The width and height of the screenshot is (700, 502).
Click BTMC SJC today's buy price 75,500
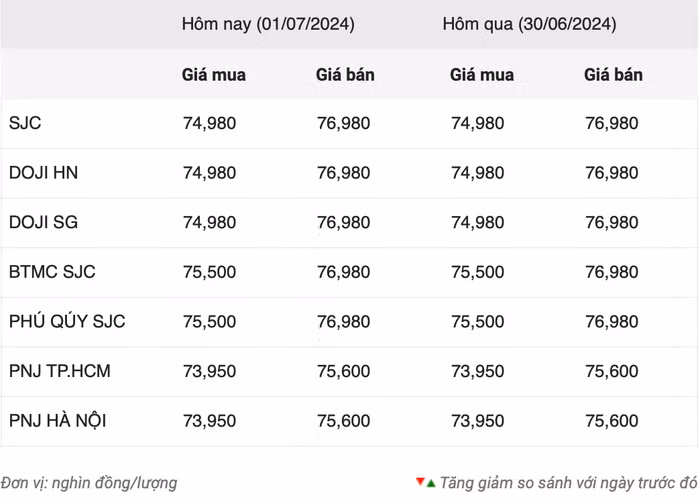(x=209, y=272)
